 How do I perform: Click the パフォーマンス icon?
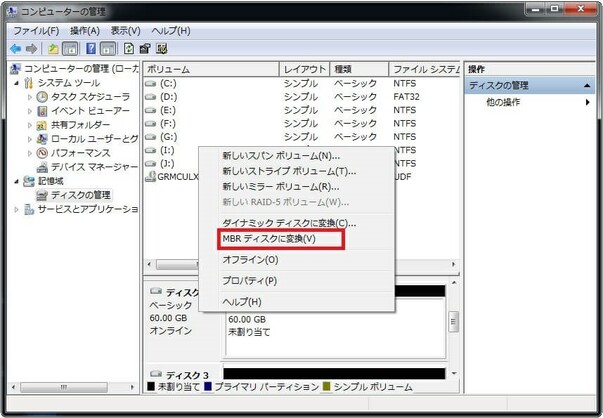(x=42, y=153)
